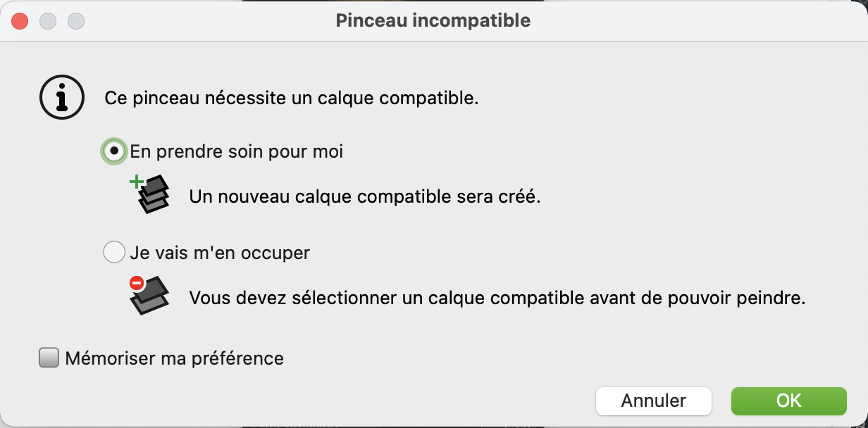Click the green plus badge on the layer icon

tap(137, 183)
